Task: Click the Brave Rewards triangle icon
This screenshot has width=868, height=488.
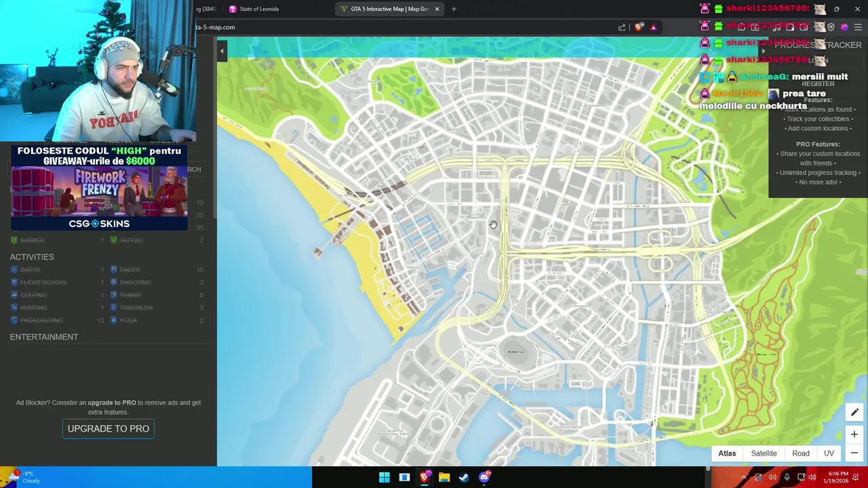Action: [653, 27]
